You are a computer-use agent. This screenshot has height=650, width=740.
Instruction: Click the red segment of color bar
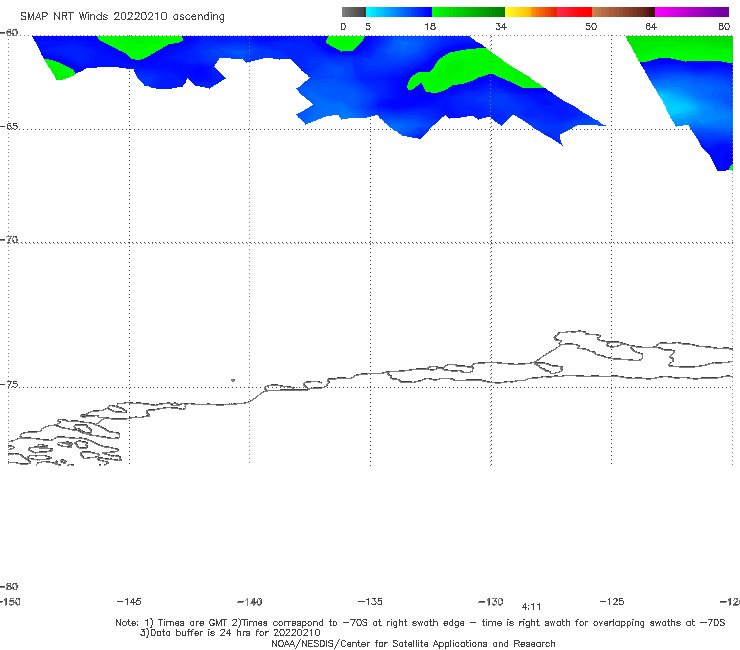(574, 12)
